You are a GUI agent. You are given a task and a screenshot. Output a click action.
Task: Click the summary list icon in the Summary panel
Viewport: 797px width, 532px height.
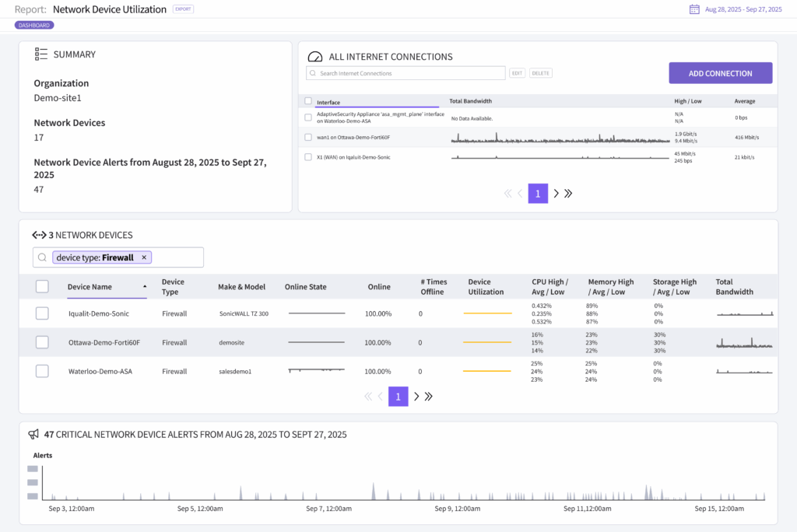tap(40, 54)
